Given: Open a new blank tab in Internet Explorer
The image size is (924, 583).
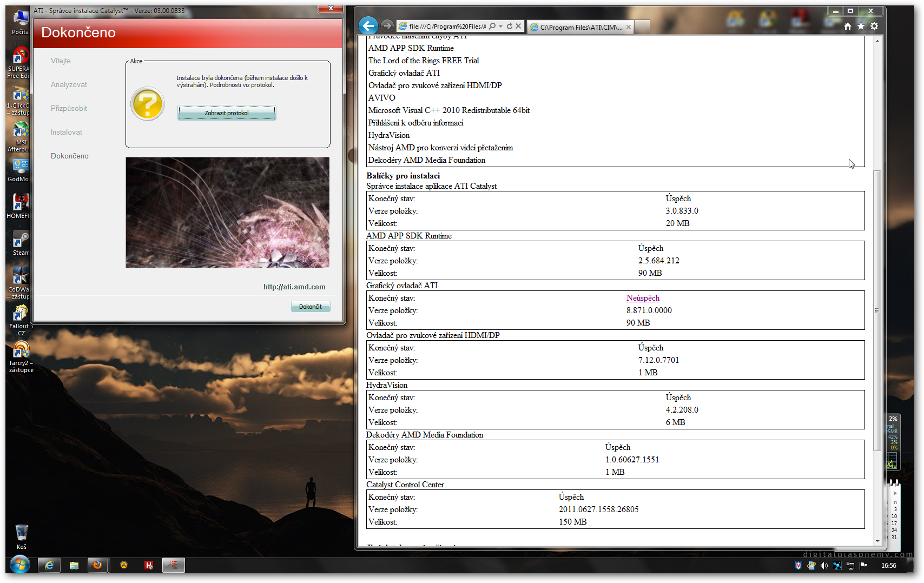Looking at the screenshot, I should pos(642,27).
